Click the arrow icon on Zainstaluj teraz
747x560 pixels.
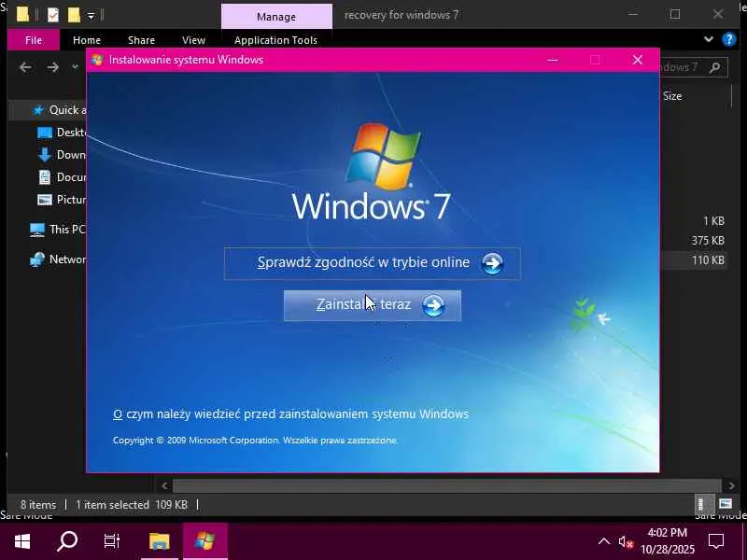[433, 305]
